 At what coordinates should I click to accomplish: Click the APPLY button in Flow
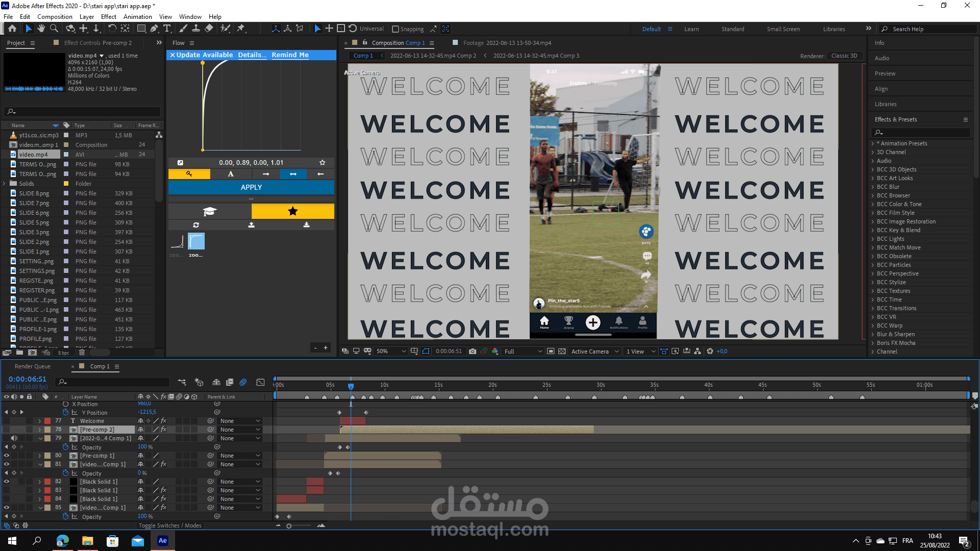tap(251, 187)
